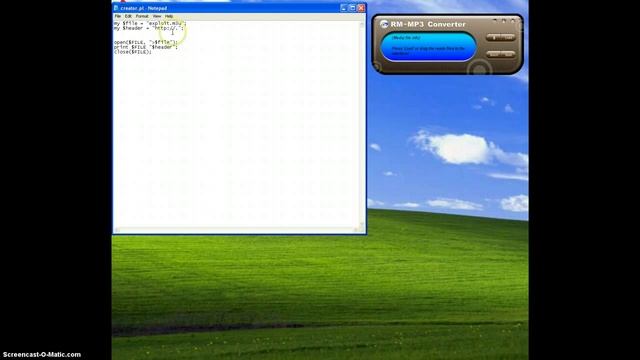Click the Notepad document icon in title bar

116,8
